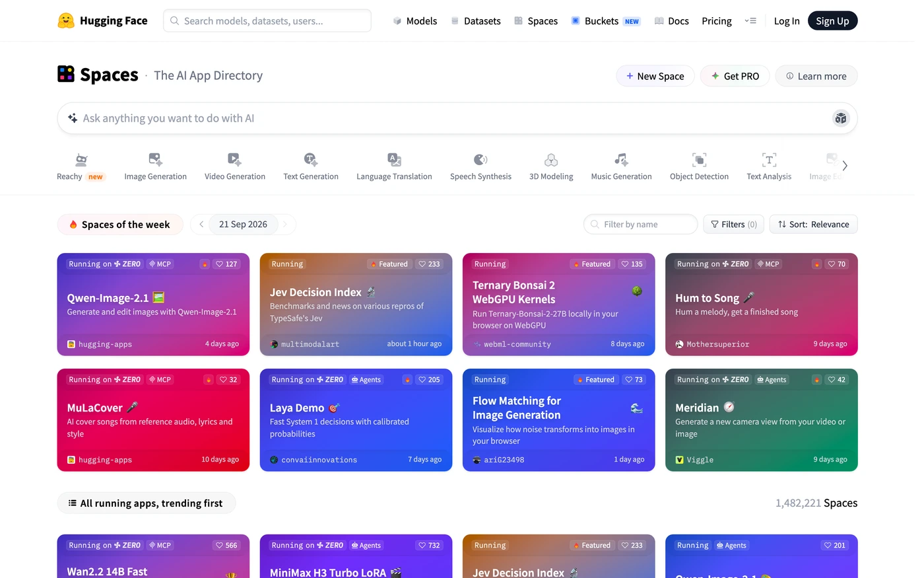
Task: Click the Learn more button
Action: [816, 76]
